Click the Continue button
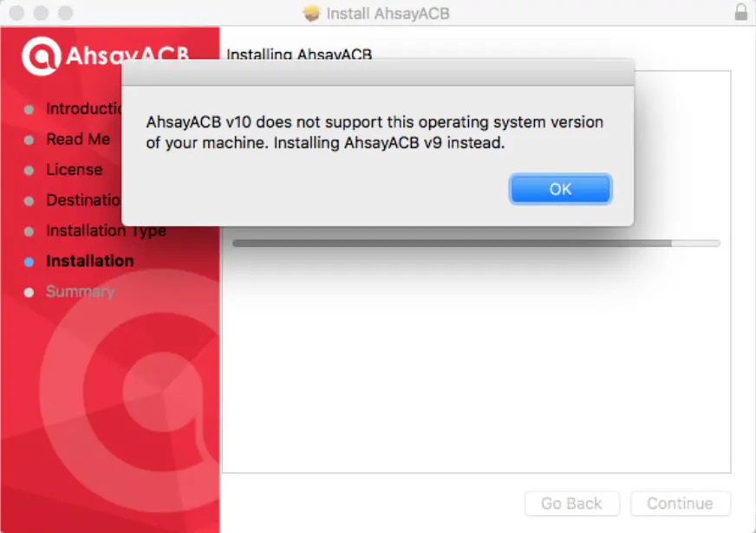 click(680, 504)
